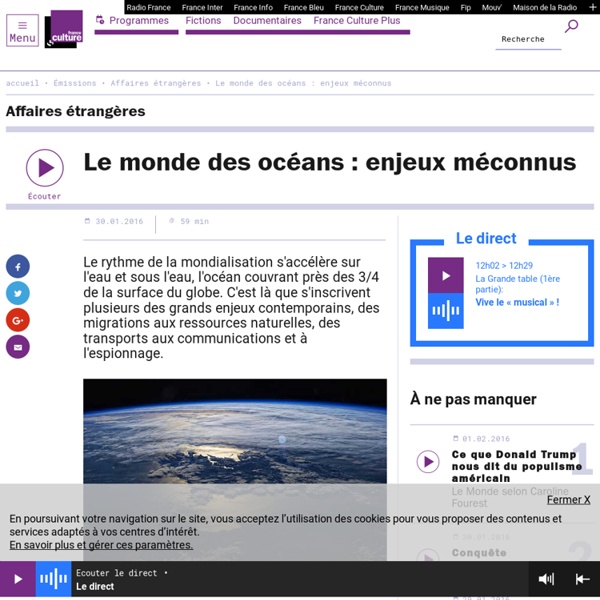Open the hamburger Menu button
Image resolution: width=600 pixels, height=600 pixels.
[x=22, y=30]
